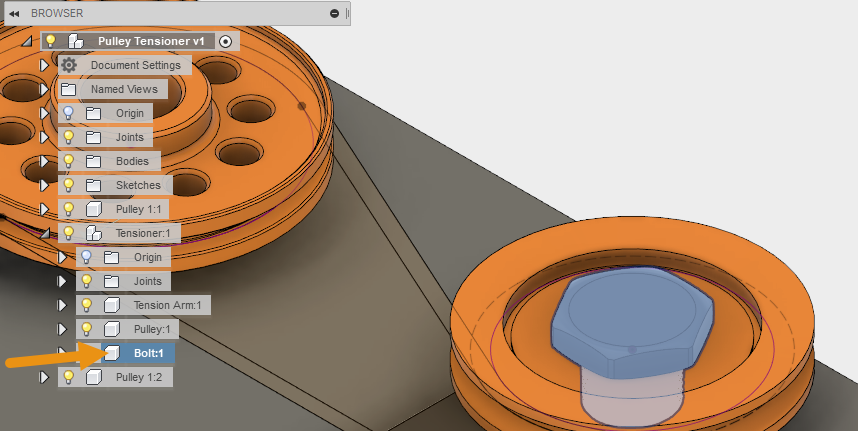Click the Sketches folder icon
Viewport: 858px width, 431px height.
[94, 185]
